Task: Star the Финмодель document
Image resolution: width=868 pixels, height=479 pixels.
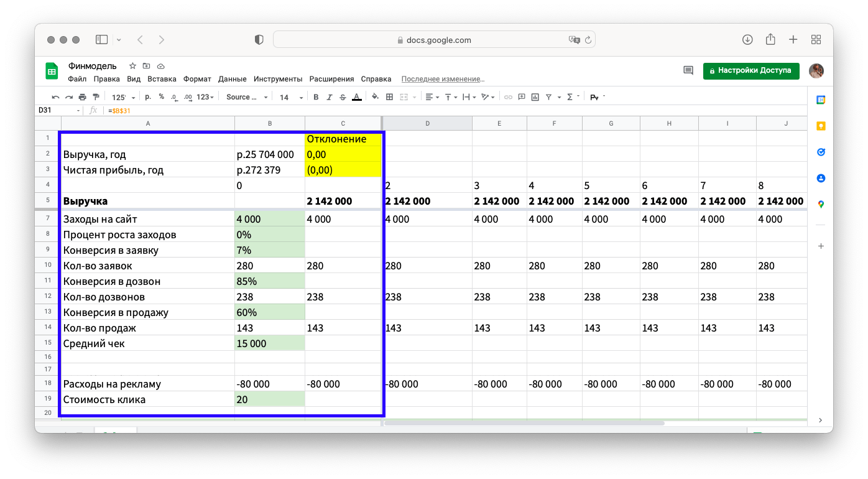Action: (x=132, y=66)
